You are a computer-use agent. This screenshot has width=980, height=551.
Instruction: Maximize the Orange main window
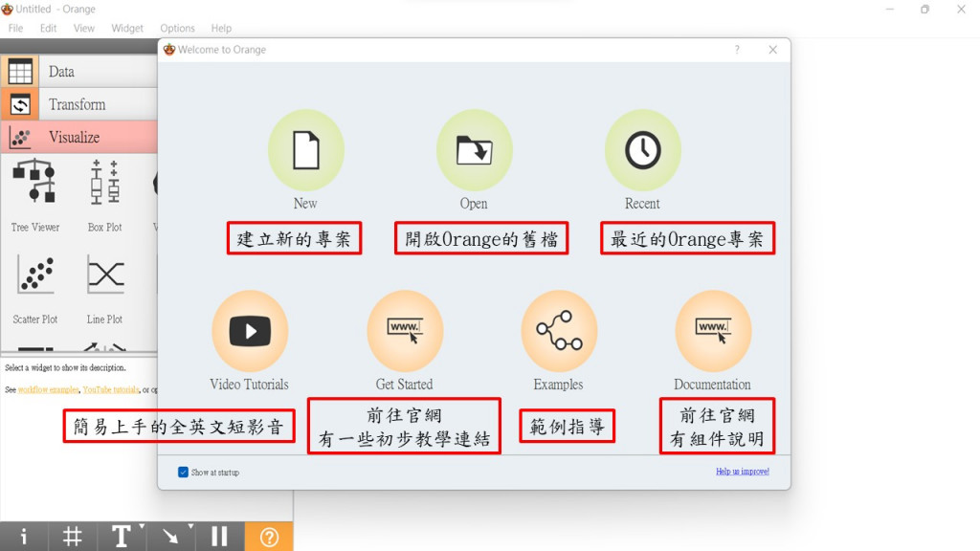point(925,9)
